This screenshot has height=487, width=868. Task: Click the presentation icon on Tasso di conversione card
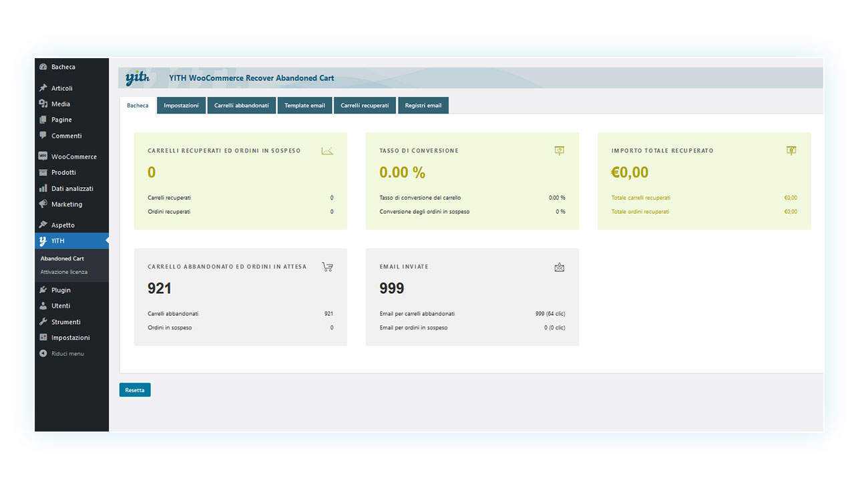point(560,151)
